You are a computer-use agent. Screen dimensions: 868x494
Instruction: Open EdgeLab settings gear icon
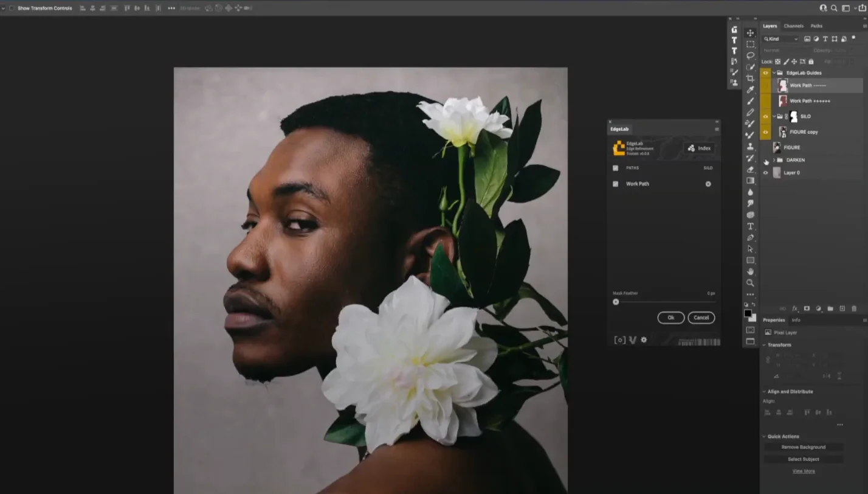pyautogui.click(x=644, y=340)
